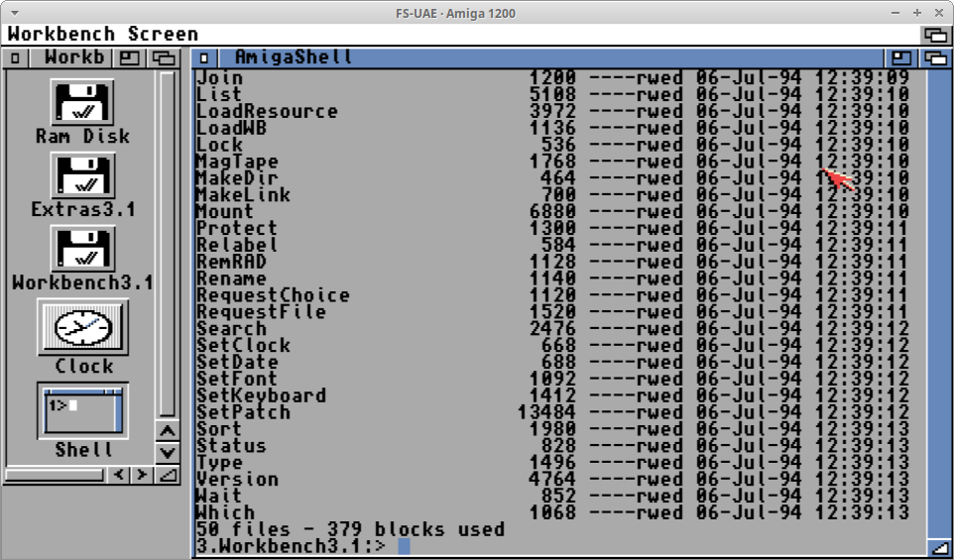Click the Workbench window scroll left arrow
The width and height of the screenshot is (954, 560).
(119, 475)
